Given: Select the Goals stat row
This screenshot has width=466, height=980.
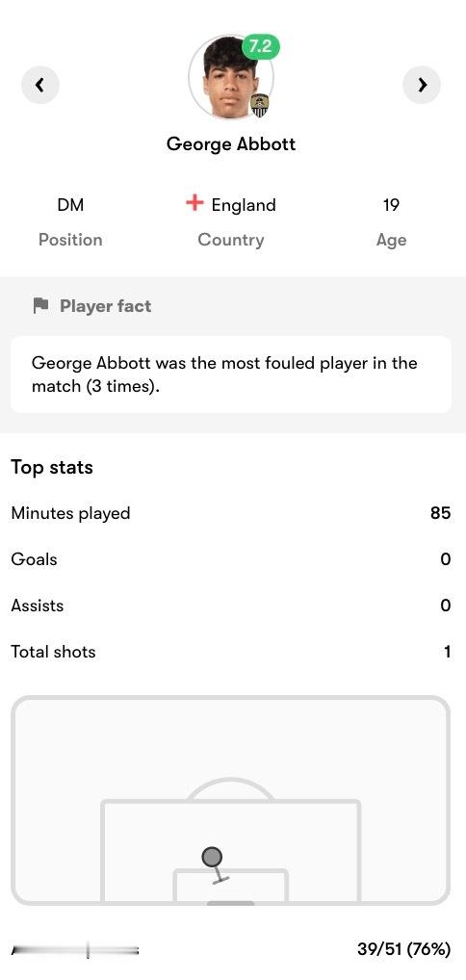Looking at the screenshot, I should (231, 559).
